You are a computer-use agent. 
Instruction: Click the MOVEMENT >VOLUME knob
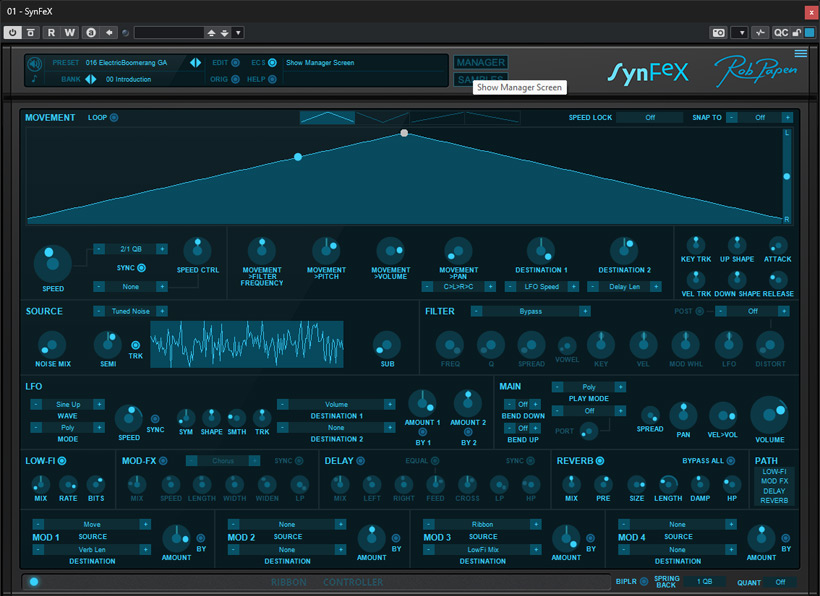(x=390, y=250)
